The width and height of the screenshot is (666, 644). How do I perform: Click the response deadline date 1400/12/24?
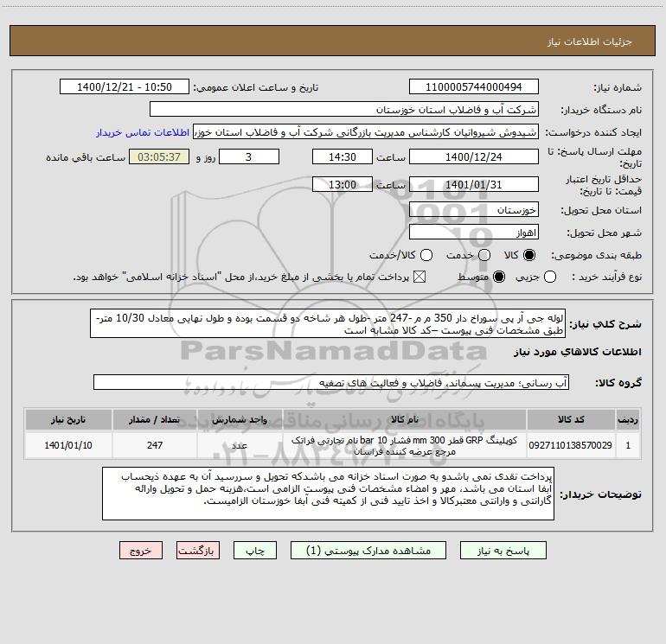[x=474, y=156]
